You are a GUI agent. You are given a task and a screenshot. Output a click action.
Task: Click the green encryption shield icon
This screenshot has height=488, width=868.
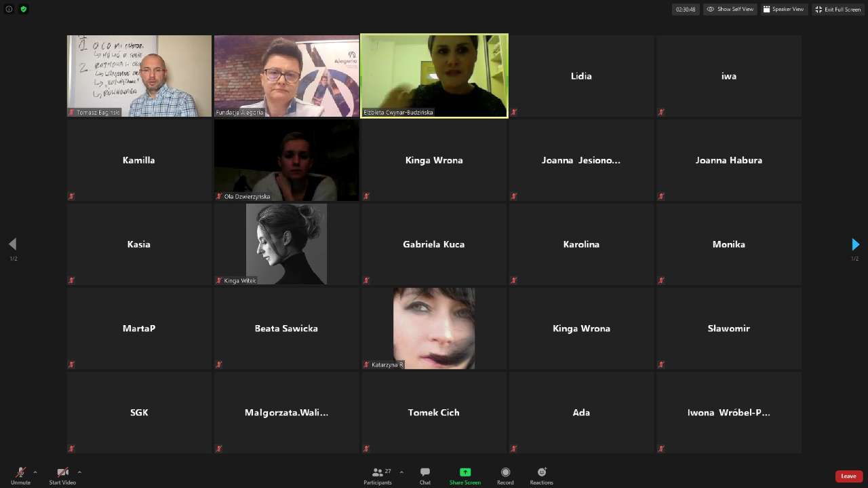tap(24, 10)
